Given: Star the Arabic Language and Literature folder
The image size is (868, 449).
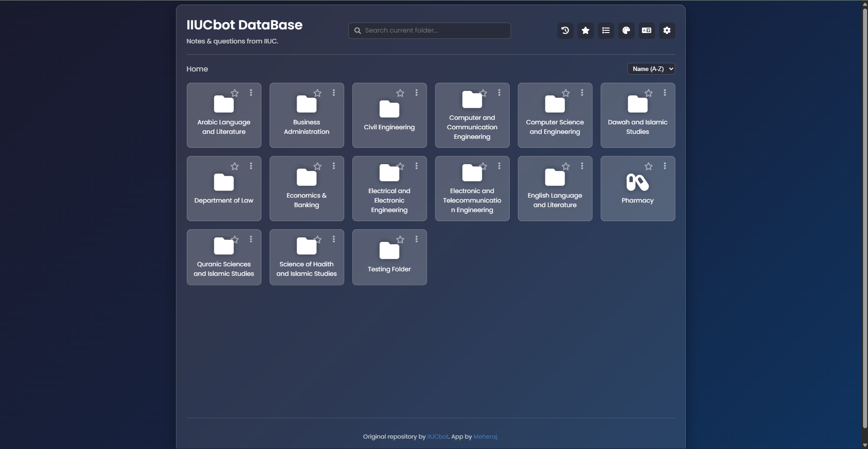Looking at the screenshot, I should click(235, 93).
